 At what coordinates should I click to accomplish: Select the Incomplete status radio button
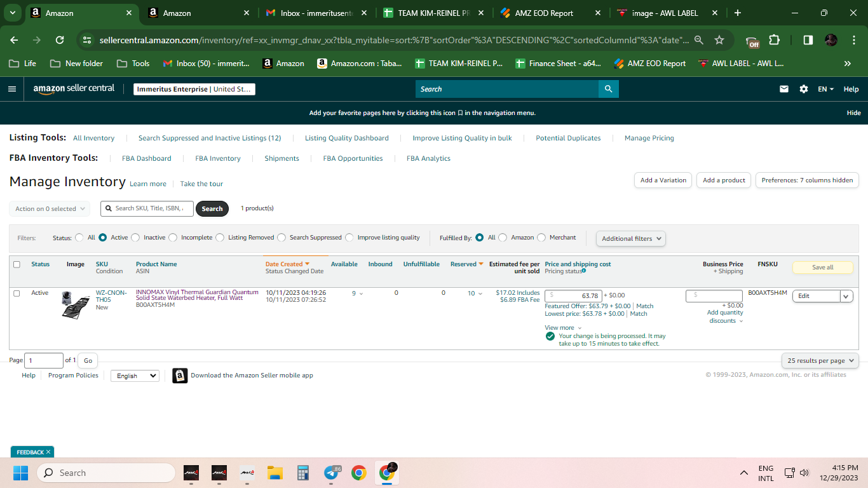coord(173,238)
